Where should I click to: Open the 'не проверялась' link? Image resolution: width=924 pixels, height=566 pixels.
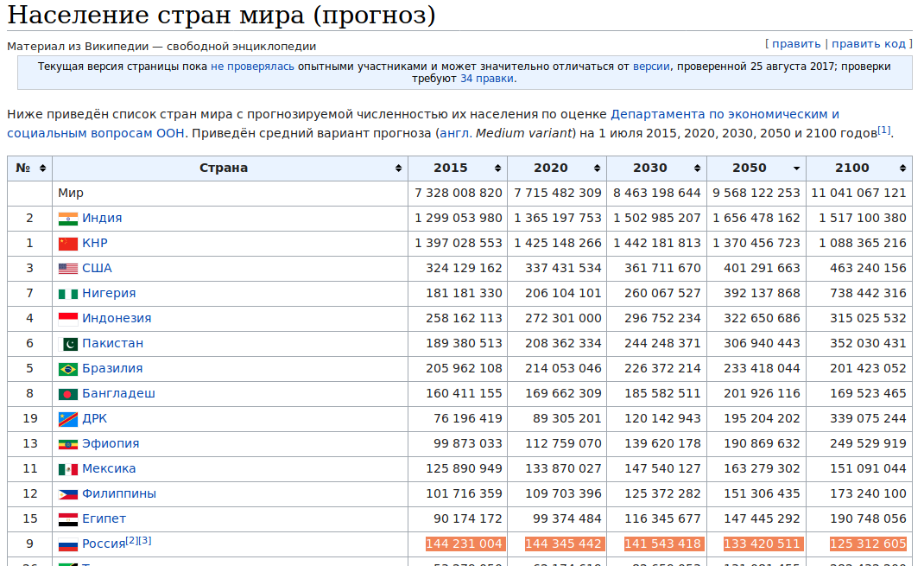click(x=252, y=66)
